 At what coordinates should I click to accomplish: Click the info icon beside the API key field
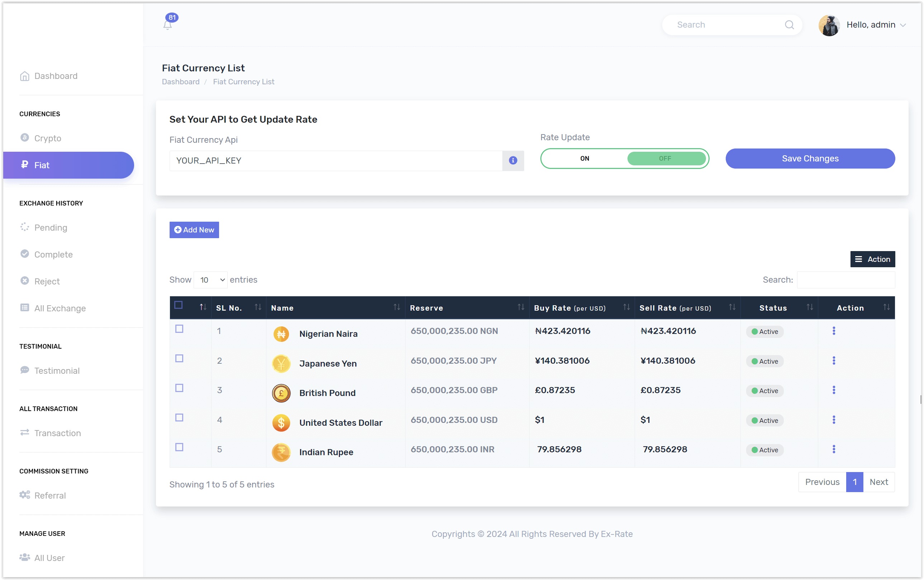point(513,161)
